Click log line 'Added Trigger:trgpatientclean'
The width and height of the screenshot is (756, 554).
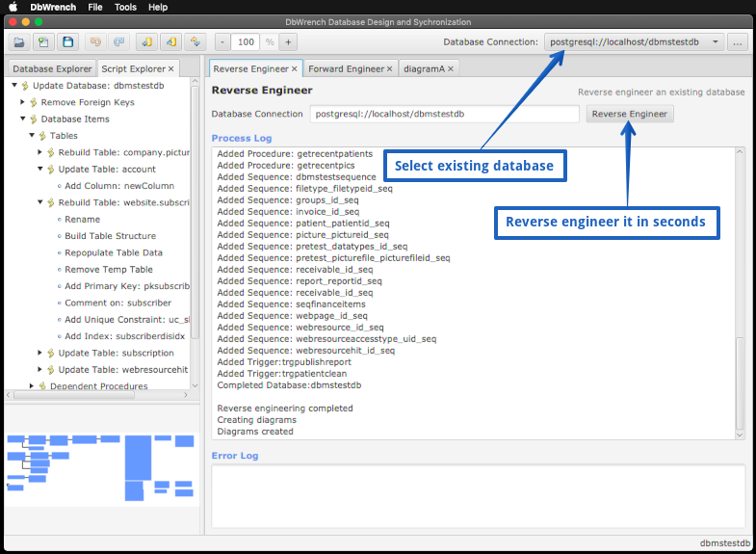tap(281, 374)
